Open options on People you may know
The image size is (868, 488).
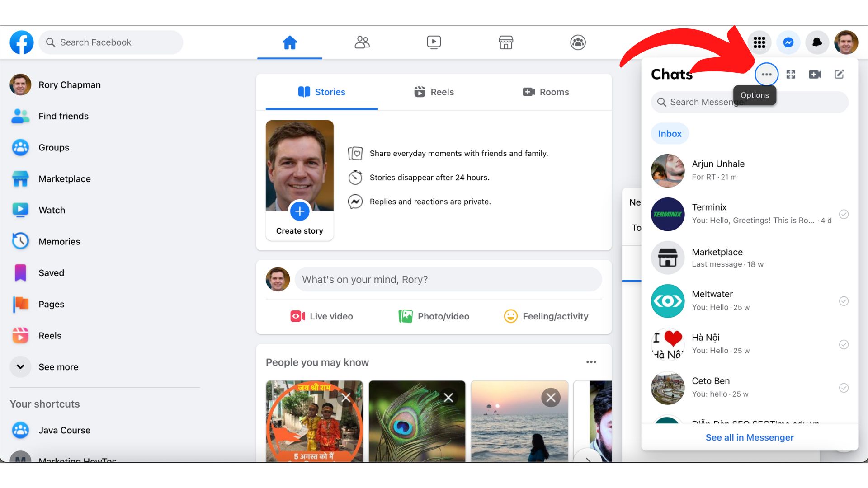pyautogui.click(x=591, y=361)
